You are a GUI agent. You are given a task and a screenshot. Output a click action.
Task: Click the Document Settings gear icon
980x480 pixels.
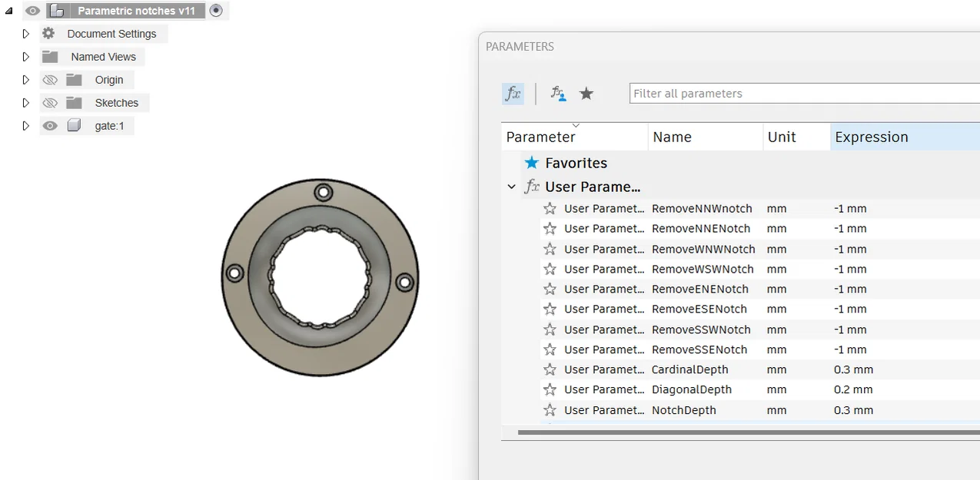tap(48, 34)
